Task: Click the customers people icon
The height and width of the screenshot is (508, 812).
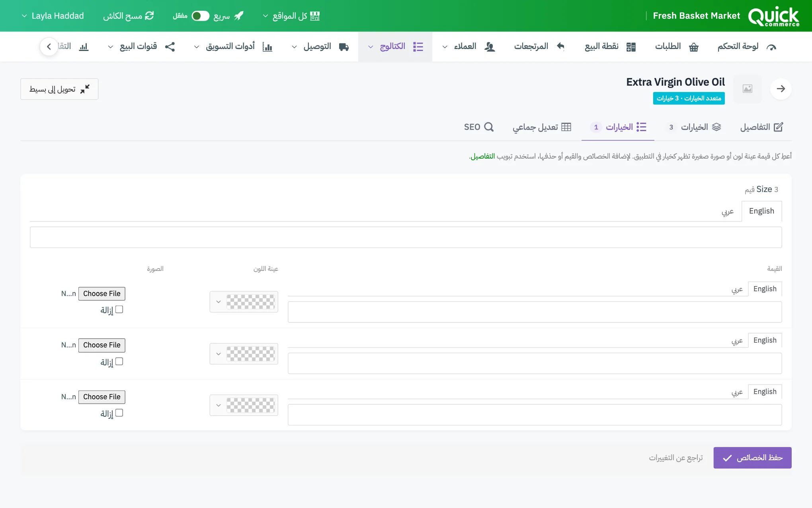Action: 490,47
